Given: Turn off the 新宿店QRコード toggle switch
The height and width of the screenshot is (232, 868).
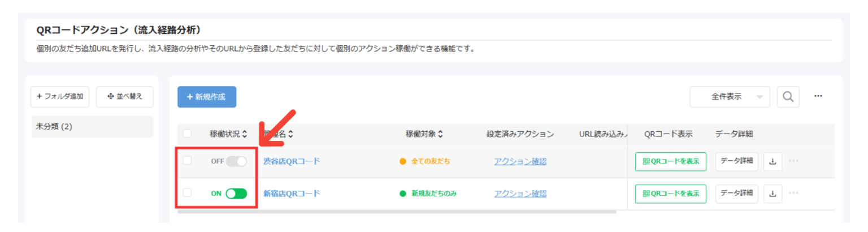Looking at the screenshot, I should 236,194.
